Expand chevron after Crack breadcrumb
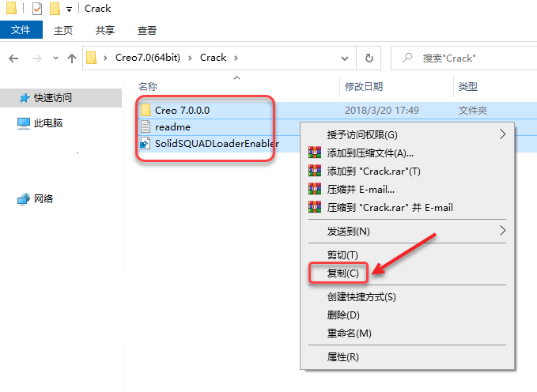Image resolution: width=537 pixels, height=392 pixels. point(236,58)
